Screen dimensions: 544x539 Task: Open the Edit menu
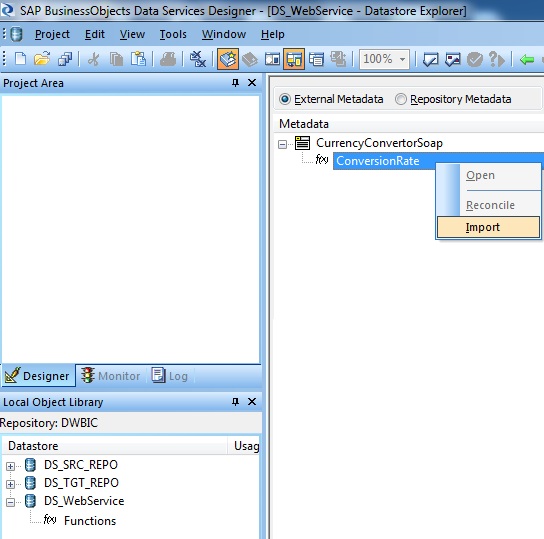pyautogui.click(x=95, y=34)
